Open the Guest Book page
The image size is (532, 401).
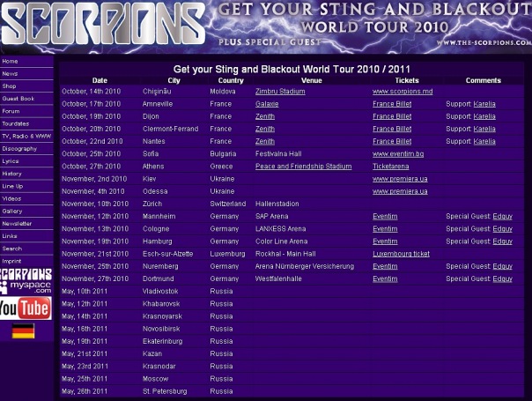(x=18, y=99)
